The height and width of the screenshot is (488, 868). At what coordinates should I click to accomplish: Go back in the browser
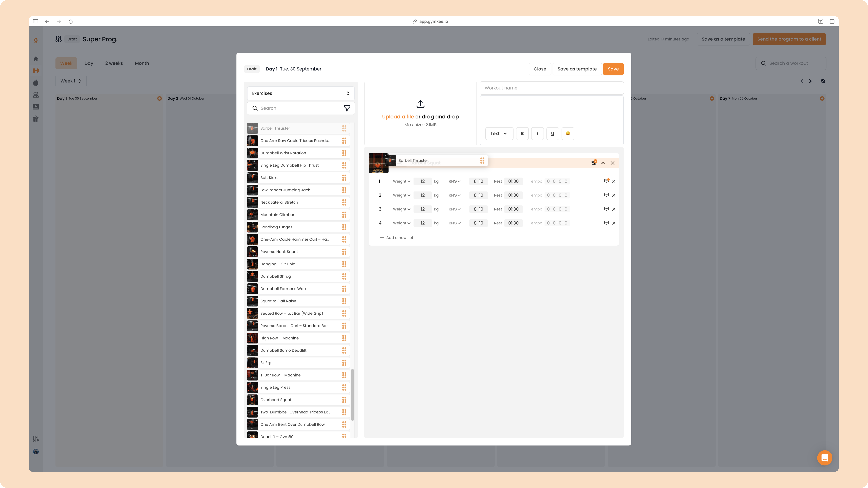47,21
